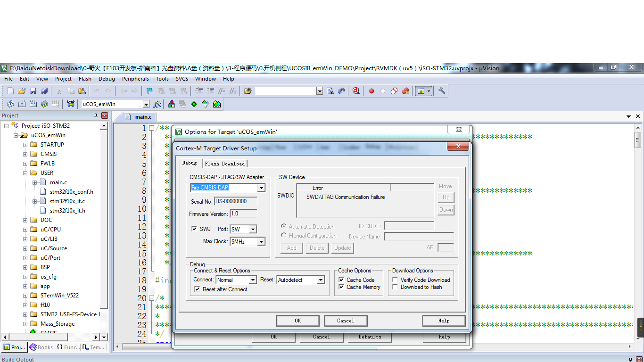Click the Serial No input field
This screenshot has height=362, width=644.
[236, 201]
